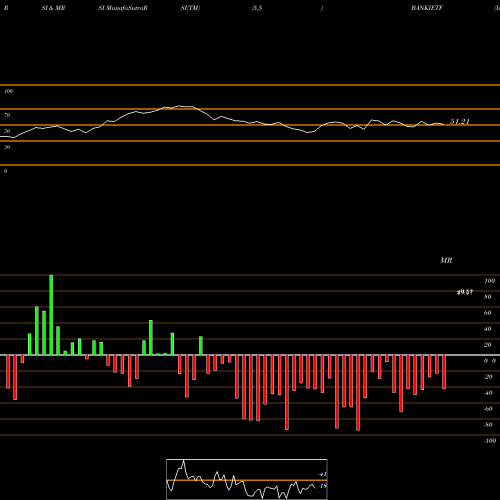This screenshot has height=500, width=500.
Task: Click the 80 label on MR right axis
Action: pos(488,297)
